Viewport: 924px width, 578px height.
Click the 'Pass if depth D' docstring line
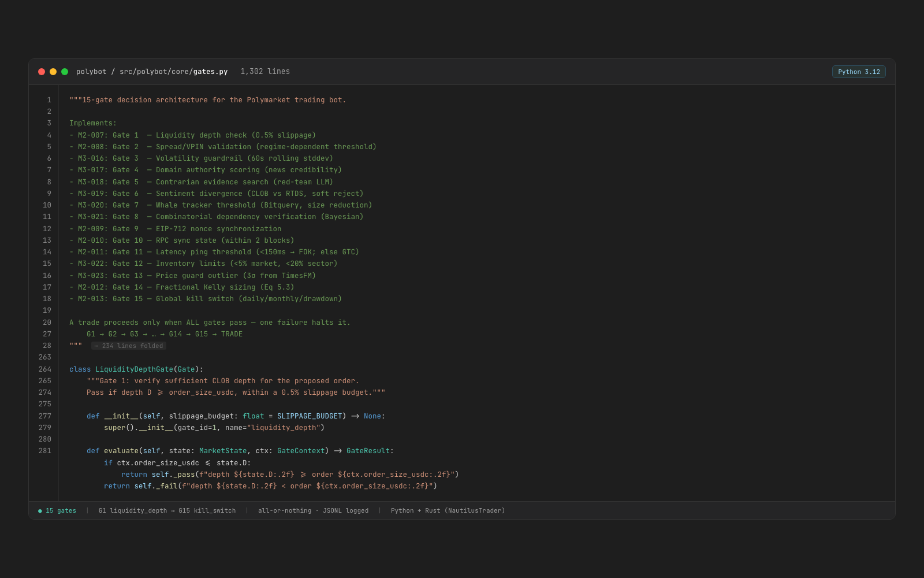coord(236,392)
